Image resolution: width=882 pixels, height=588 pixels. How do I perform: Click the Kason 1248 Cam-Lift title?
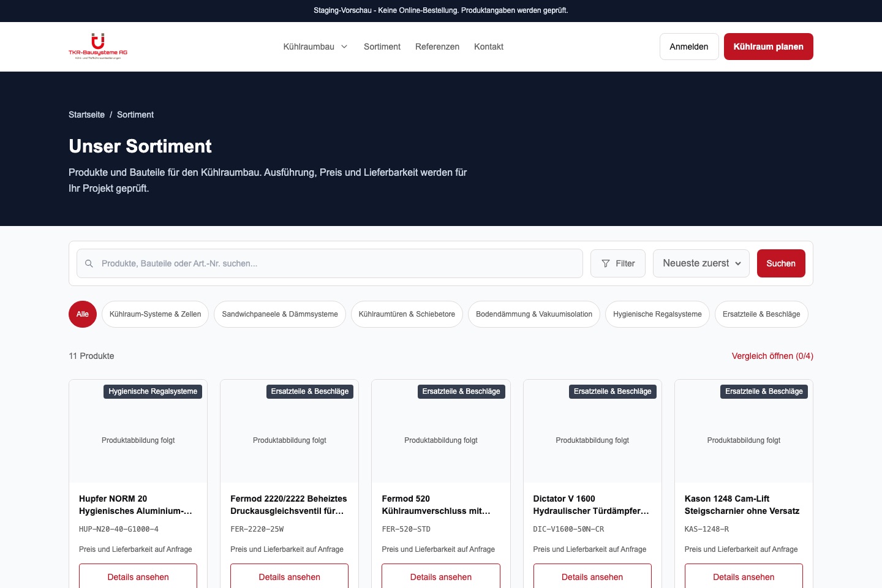tap(742, 505)
